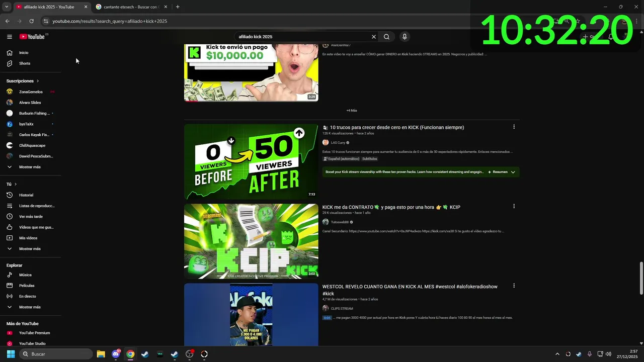The width and height of the screenshot is (644, 362).
Task: Open the YouTube hamburger guide menu
Action: [x=10, y=37]
